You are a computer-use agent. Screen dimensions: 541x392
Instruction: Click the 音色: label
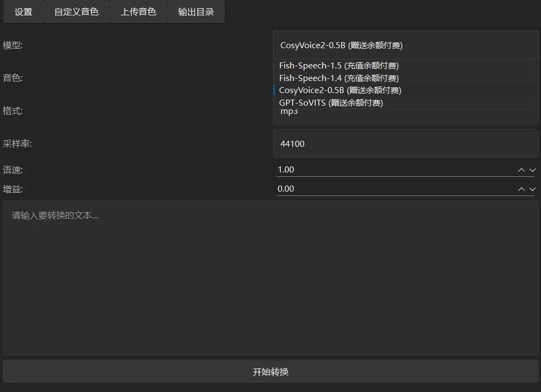(x=13, y=78)
